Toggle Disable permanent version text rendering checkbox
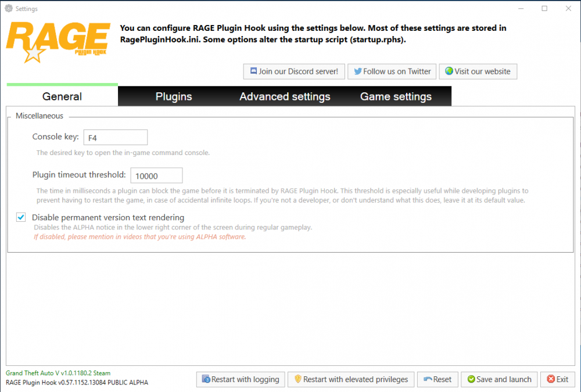Viewport: 581px width, 392px height. (21, 217)
